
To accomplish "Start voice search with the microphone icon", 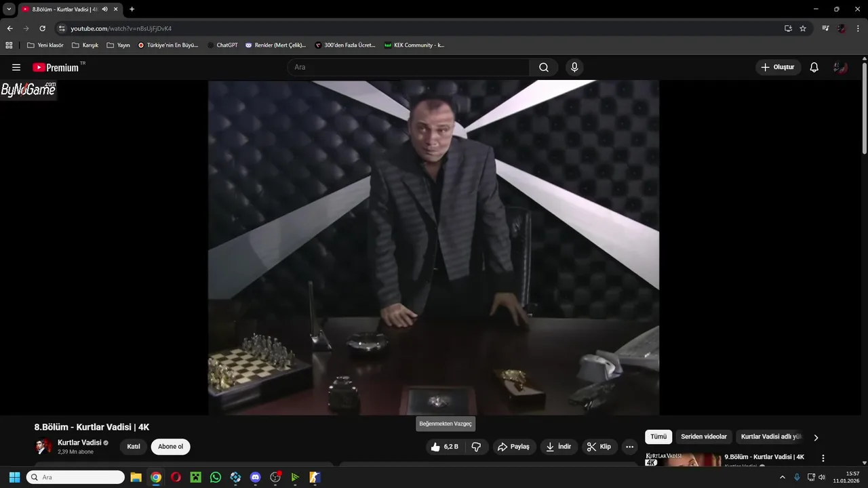I will (x=574, y=67).
